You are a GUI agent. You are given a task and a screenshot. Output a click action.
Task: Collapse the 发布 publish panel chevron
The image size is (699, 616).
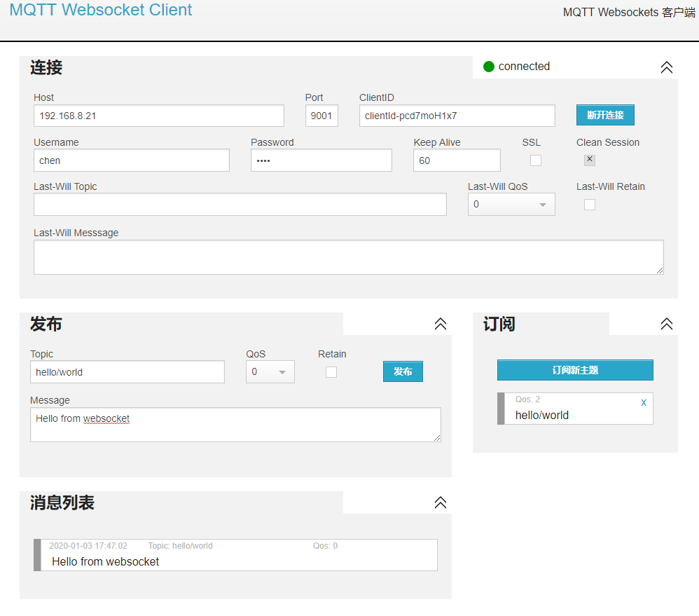(440, 324)
